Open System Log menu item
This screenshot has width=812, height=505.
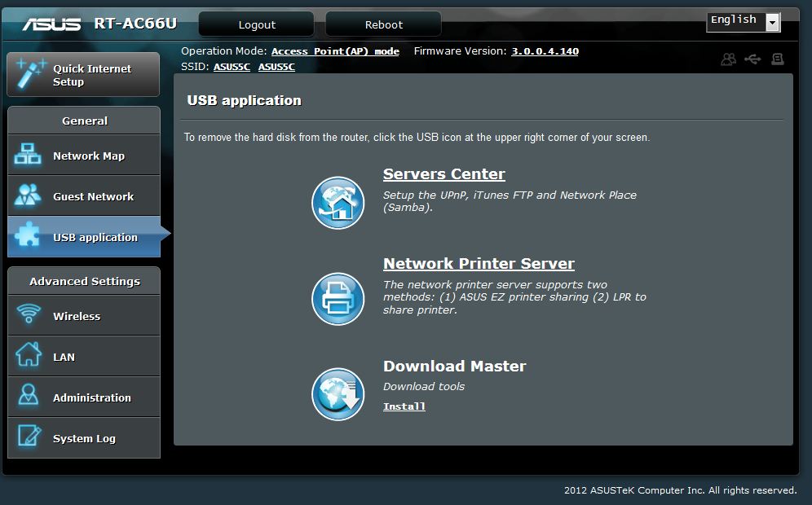click(x=84, y=437)
